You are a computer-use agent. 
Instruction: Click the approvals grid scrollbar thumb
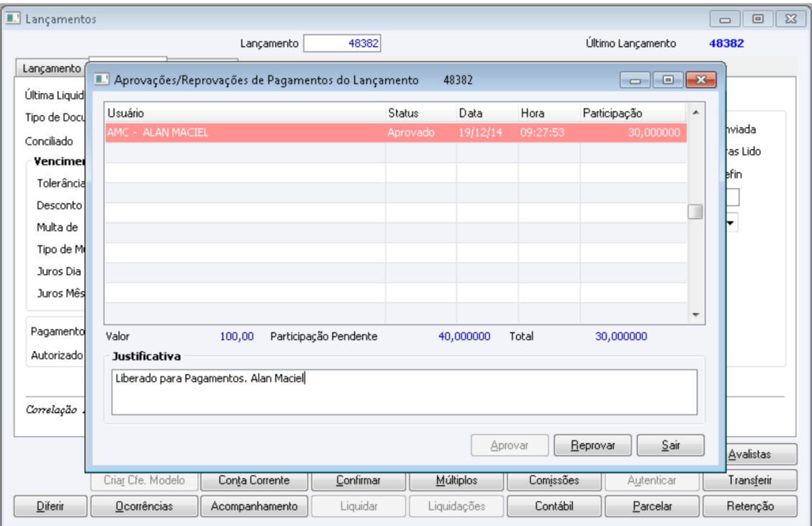(695, 212)
